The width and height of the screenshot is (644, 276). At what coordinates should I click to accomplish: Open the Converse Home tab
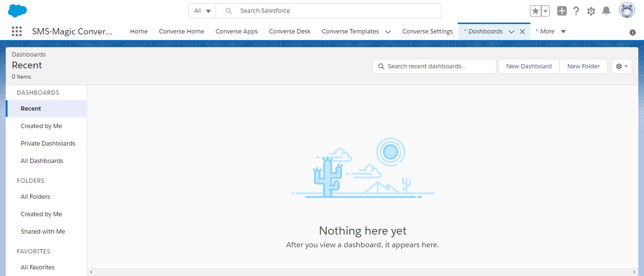click(x=182, y=32)
